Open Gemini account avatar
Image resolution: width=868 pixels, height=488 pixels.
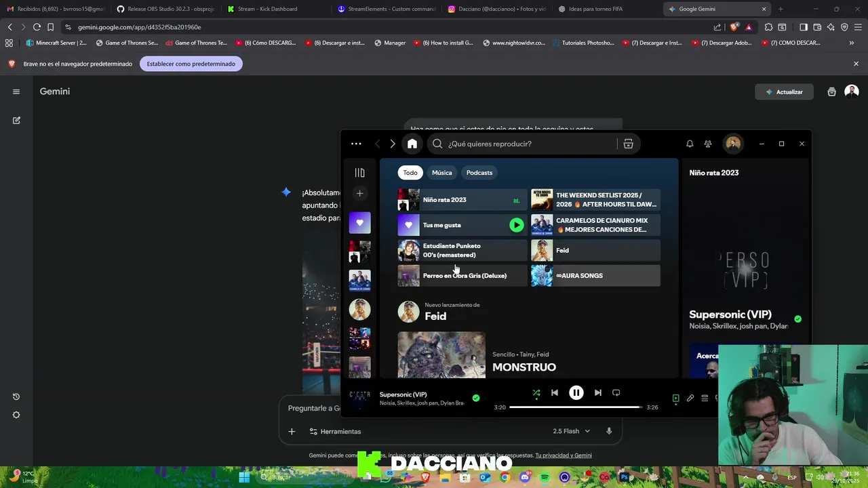click(852, 91)
